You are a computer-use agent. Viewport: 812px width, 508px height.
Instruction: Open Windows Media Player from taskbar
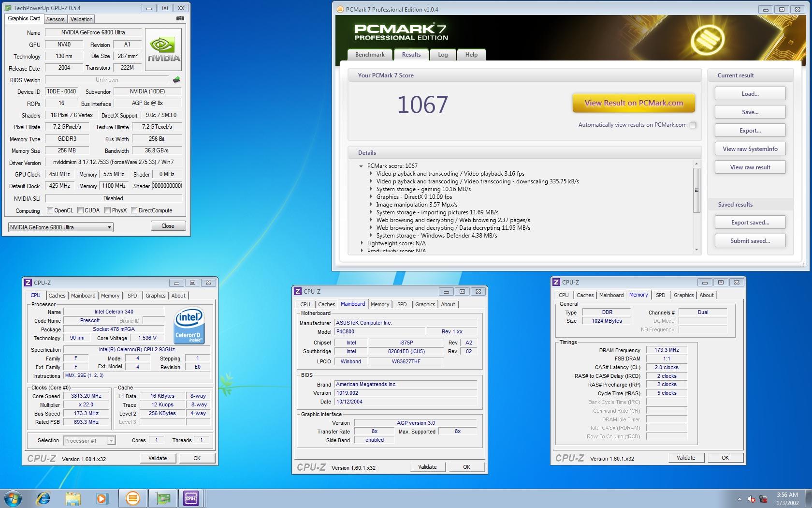tap(102, 498)
